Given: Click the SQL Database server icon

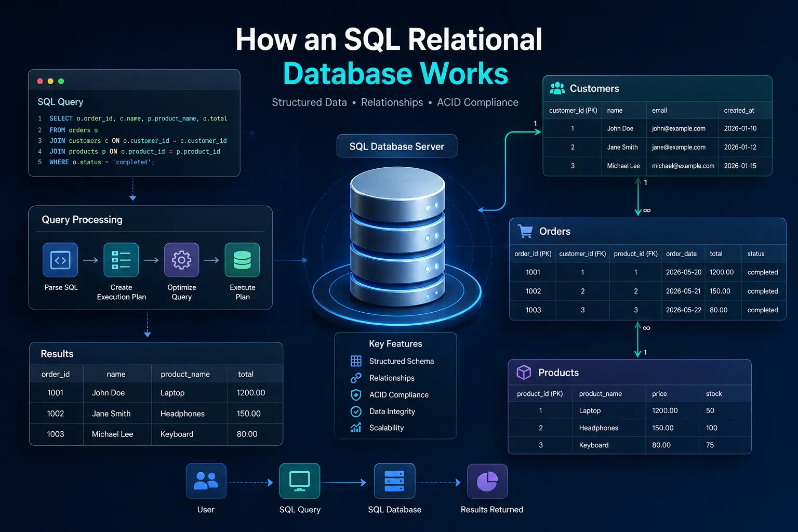Looking at the screenshot, I should point(394,481).
